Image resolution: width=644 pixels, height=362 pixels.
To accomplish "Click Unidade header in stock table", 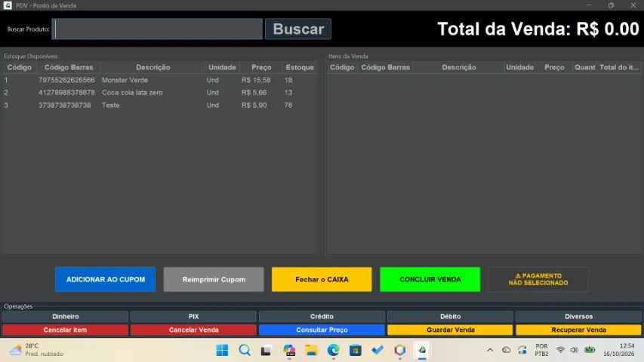I will click(222, 67).
